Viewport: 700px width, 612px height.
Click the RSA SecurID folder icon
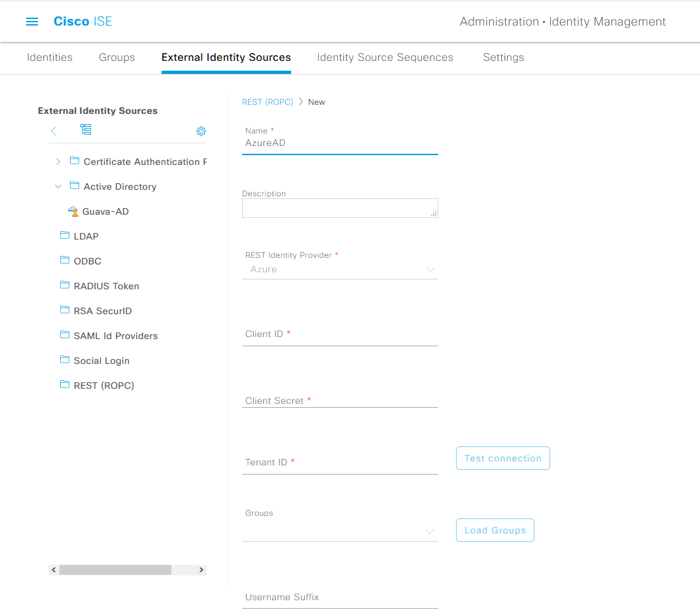click(65, 310)
